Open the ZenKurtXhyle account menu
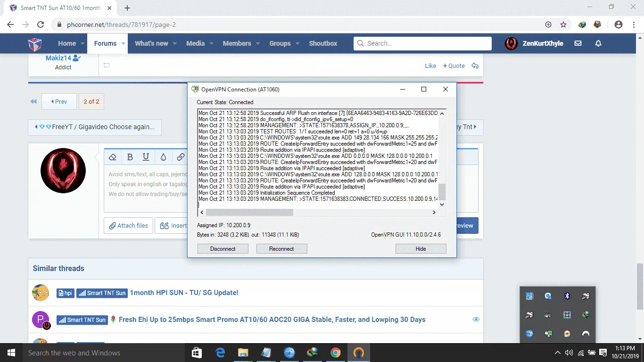644x362 pixels. point(543,43)
